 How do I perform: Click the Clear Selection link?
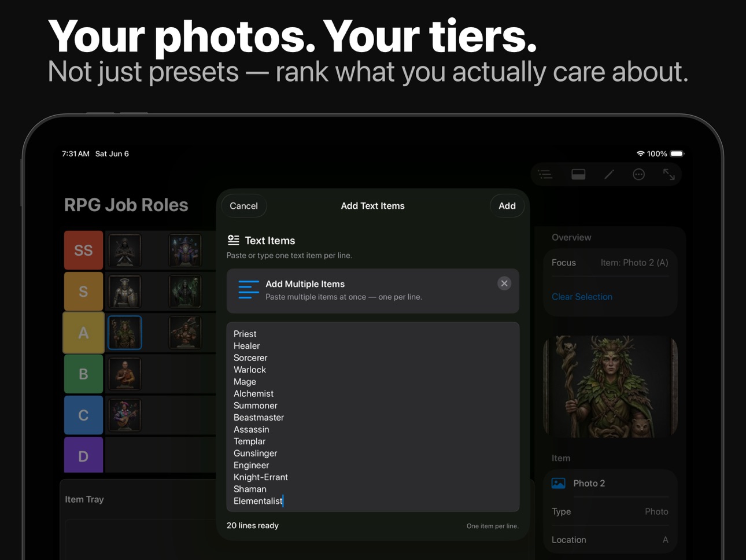[x=582, y=297]
